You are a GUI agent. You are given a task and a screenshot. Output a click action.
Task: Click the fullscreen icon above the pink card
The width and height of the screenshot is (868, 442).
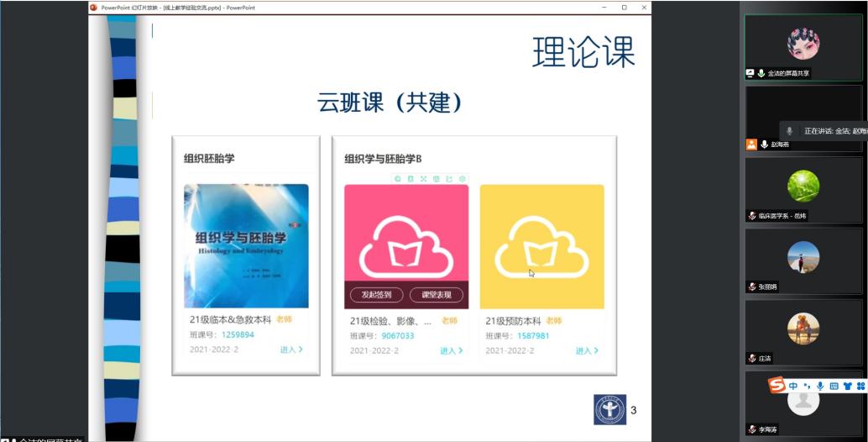423,178
